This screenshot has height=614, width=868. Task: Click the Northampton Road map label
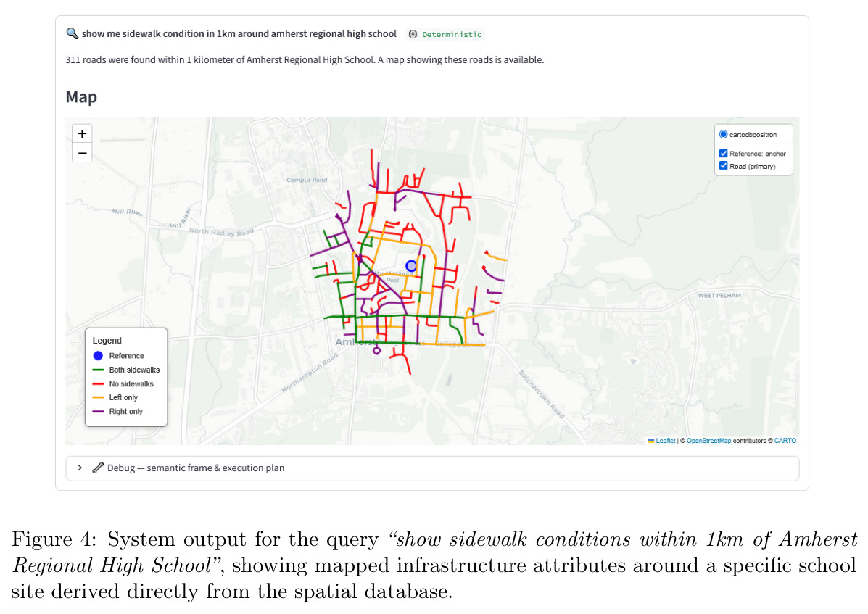pos(310,374)
